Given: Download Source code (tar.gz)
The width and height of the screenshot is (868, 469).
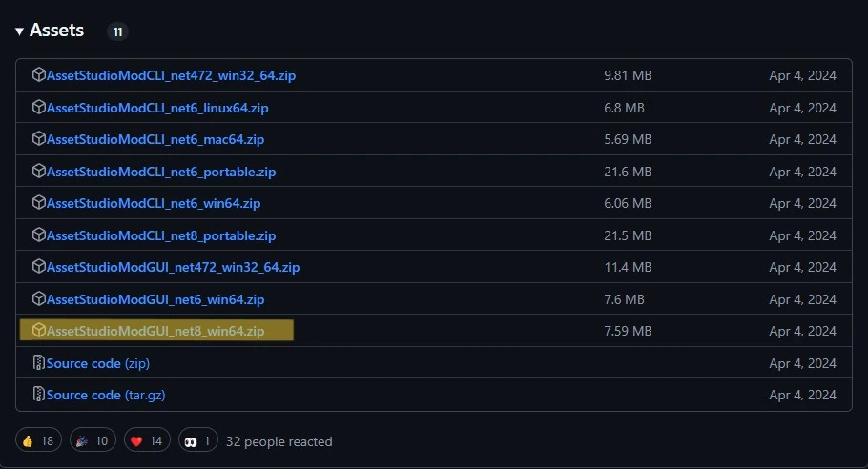Looking at the screenshot, I should click(x=106, y=395).
